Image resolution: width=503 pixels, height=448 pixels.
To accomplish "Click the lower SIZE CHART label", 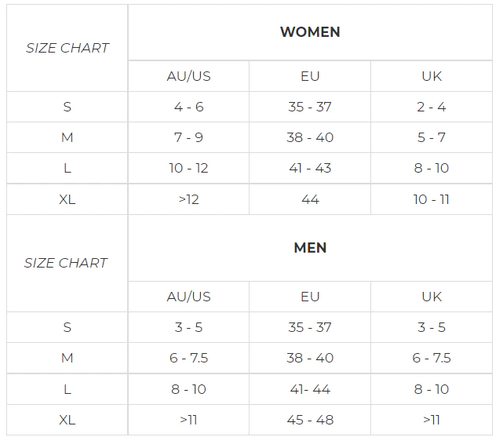I will tap(66, 263).
